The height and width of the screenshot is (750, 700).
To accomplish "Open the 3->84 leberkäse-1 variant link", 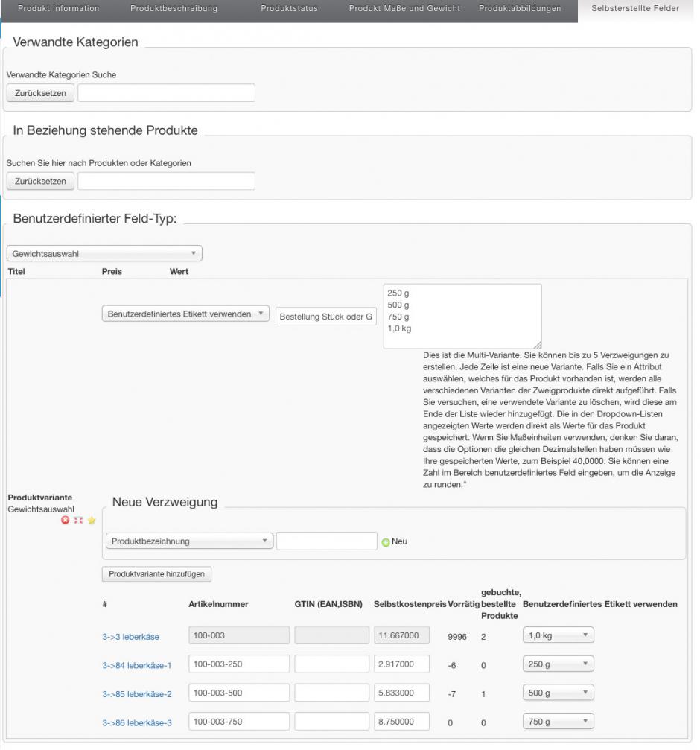I will pos(137,665).
